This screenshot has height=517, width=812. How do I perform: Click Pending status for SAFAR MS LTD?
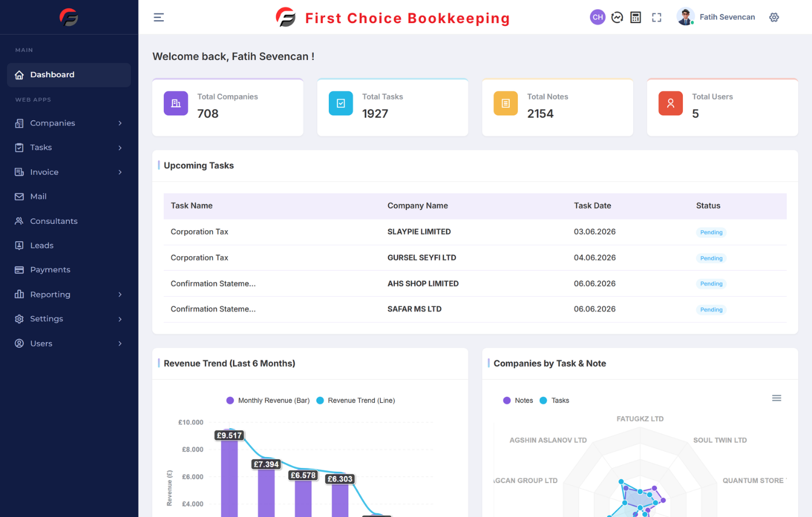coord(711,310)
